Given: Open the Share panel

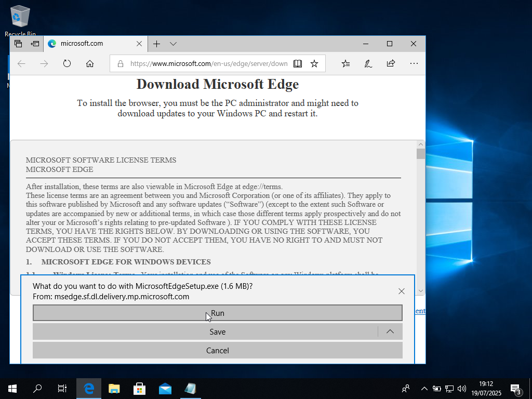Looking at the screenshot, I should coord(389,63).
